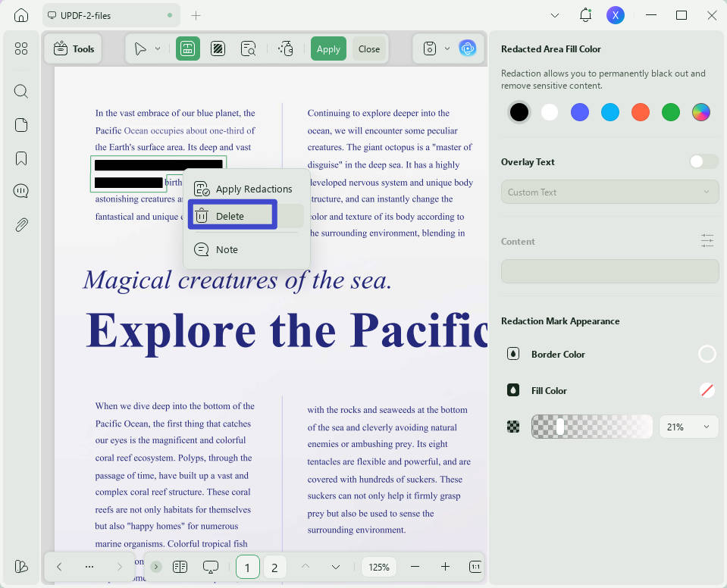
Task: Click the Content input field
Action: pos(609,271)
